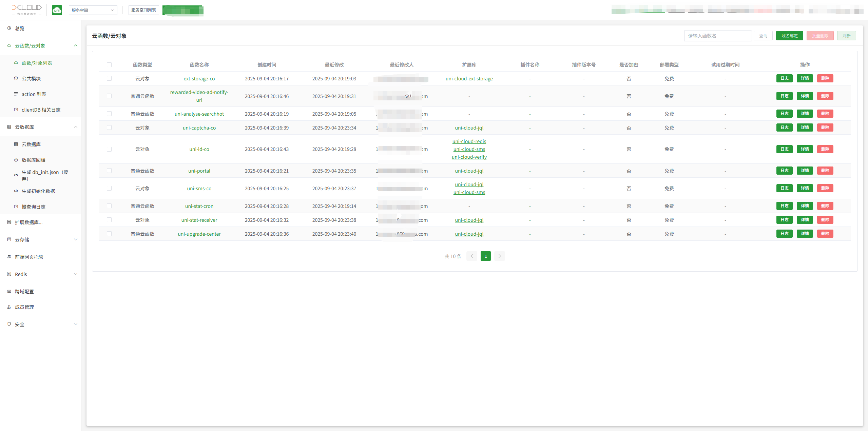The height and width of the screenshot is (431, 868).
Task: Click the database icon beside 云数据库 section
Action: [x=9, y=127]
